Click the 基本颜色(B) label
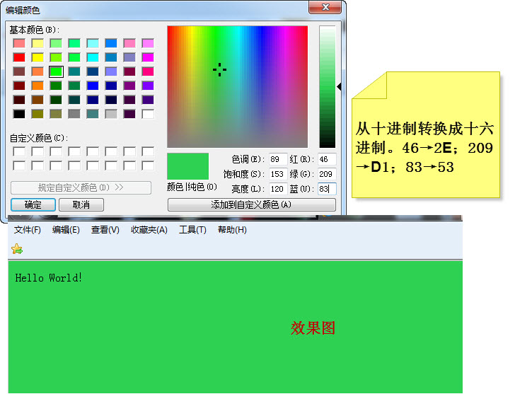Screen dimensions: 532x394 click(34, 30)
